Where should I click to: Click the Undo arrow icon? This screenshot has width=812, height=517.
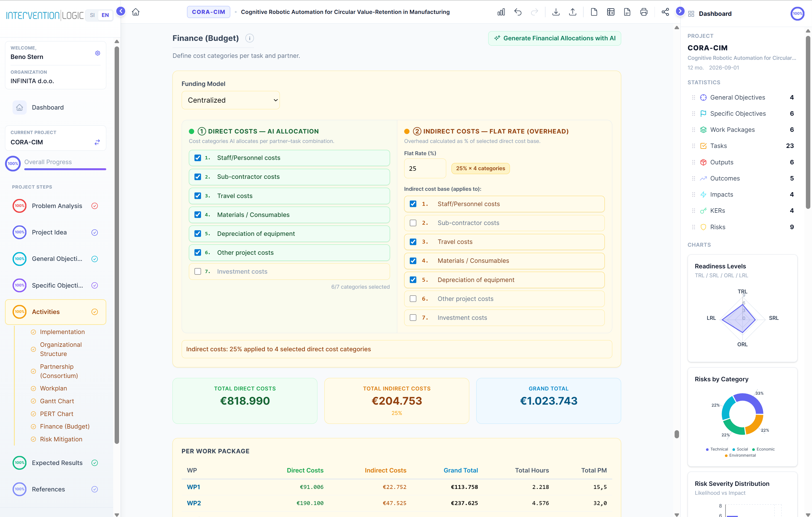(x=518, y=12)
